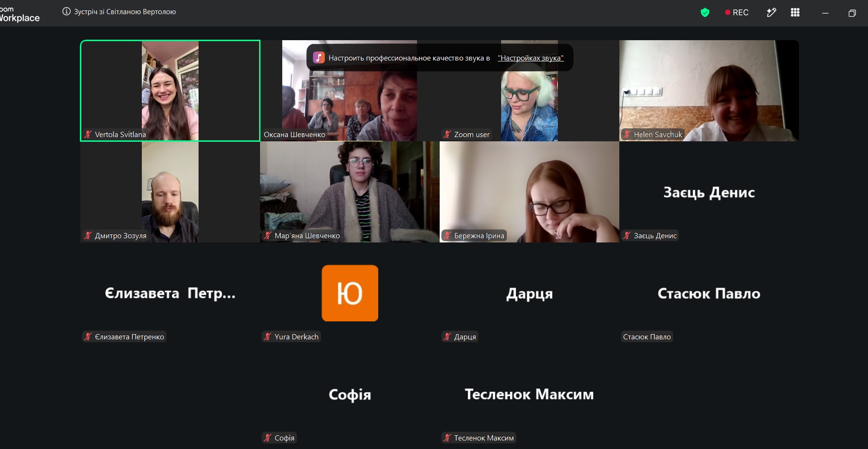This screenshot has width=868, height=449.
Task: Click muted mic icon on Заєць Денис label
Action: tap(627, 235)
